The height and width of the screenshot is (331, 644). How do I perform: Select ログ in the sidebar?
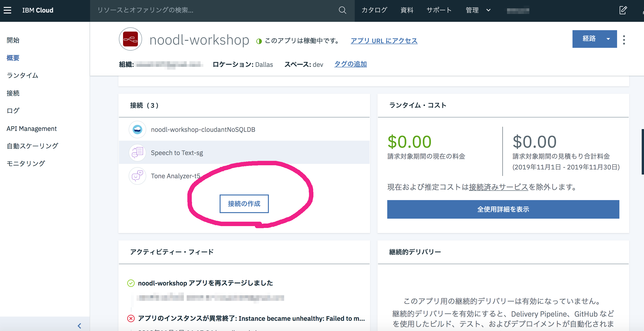coord(13,111)
